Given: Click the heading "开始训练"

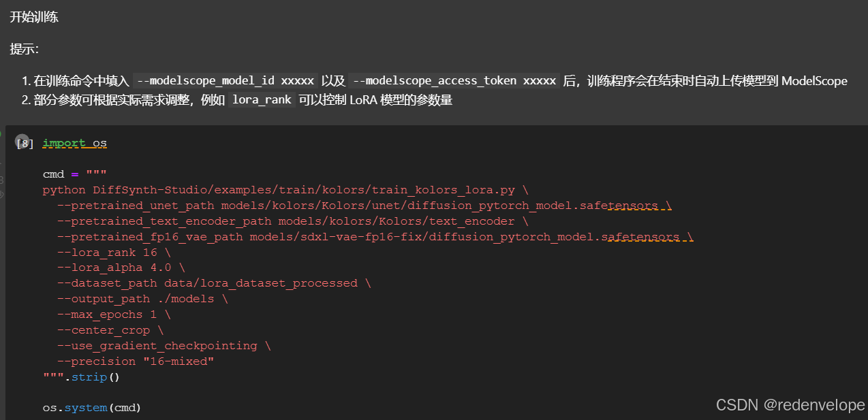Looking at the screenshot, I should (34, 17).
